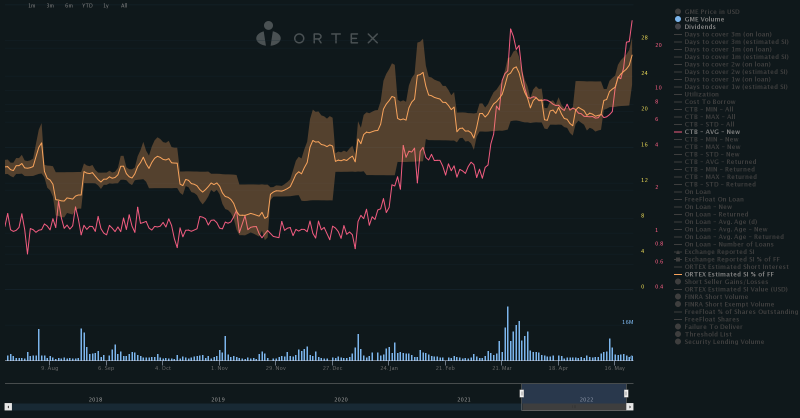Select the 3m range button
The width and height of the screenshot is (800, 418).
[50, 6]
